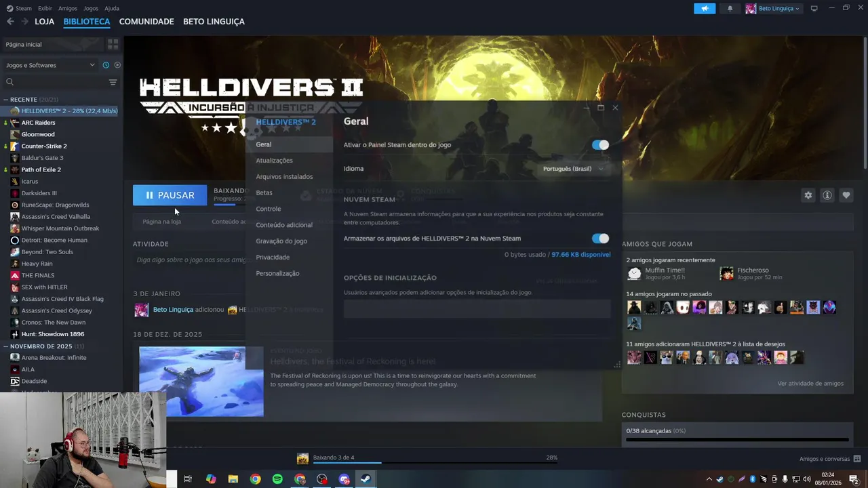Click the library search magnifier icon
This screenshot has height=488, width=868.
click(x=9, y=82)
